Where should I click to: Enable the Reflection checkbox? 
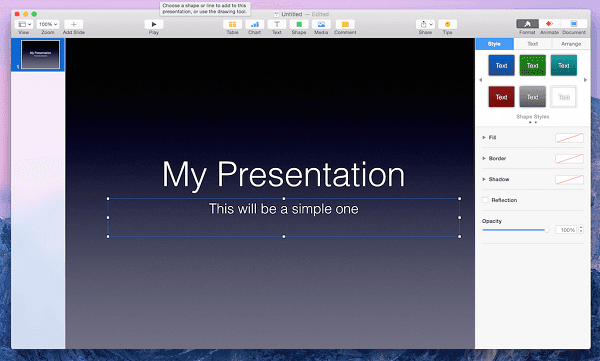coord(485,200)
